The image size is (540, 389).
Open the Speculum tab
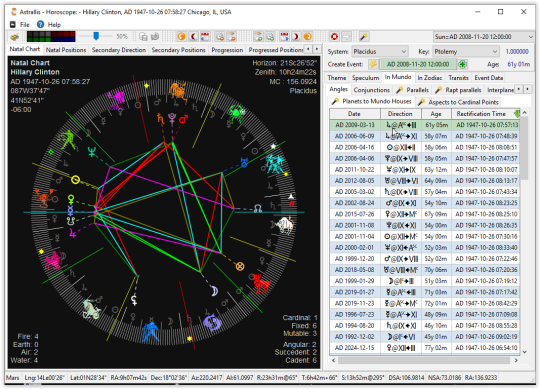[365, 78]
